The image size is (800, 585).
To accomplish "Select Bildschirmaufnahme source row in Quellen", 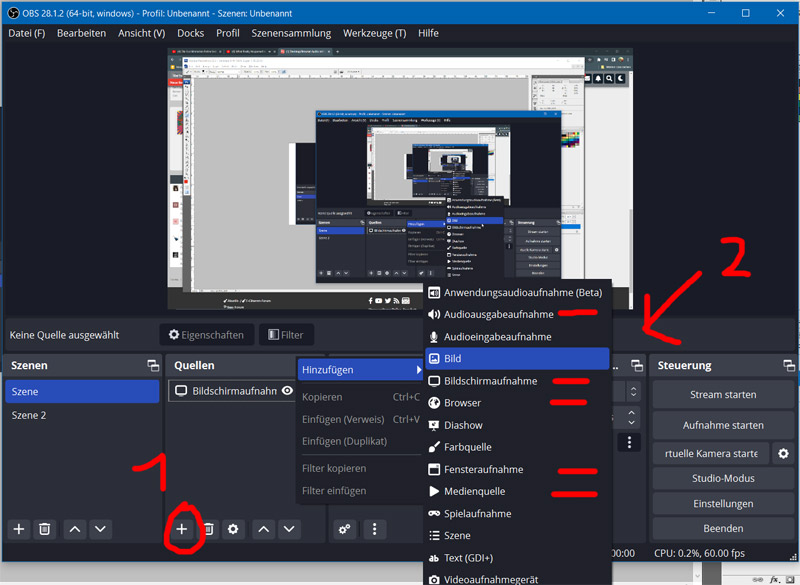I will point(232,391).
